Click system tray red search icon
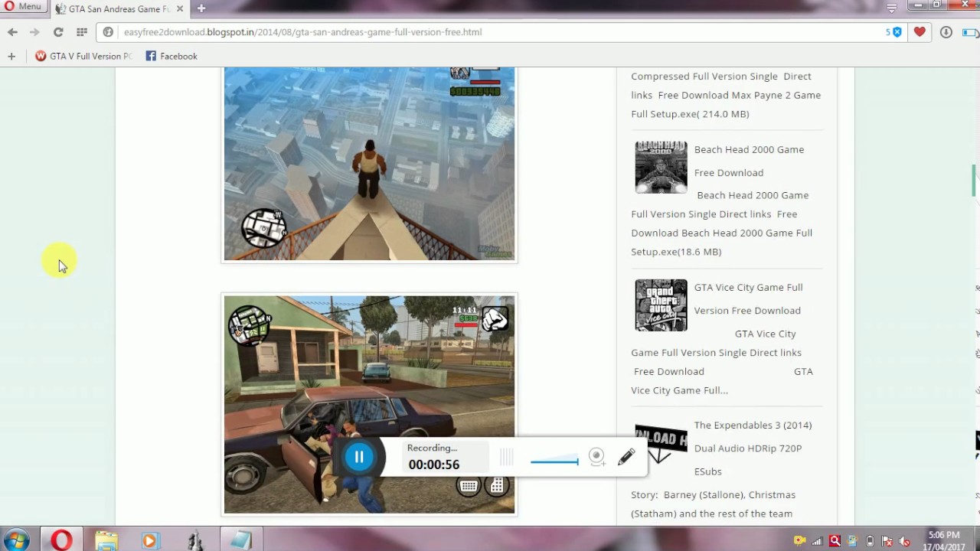 835,541
